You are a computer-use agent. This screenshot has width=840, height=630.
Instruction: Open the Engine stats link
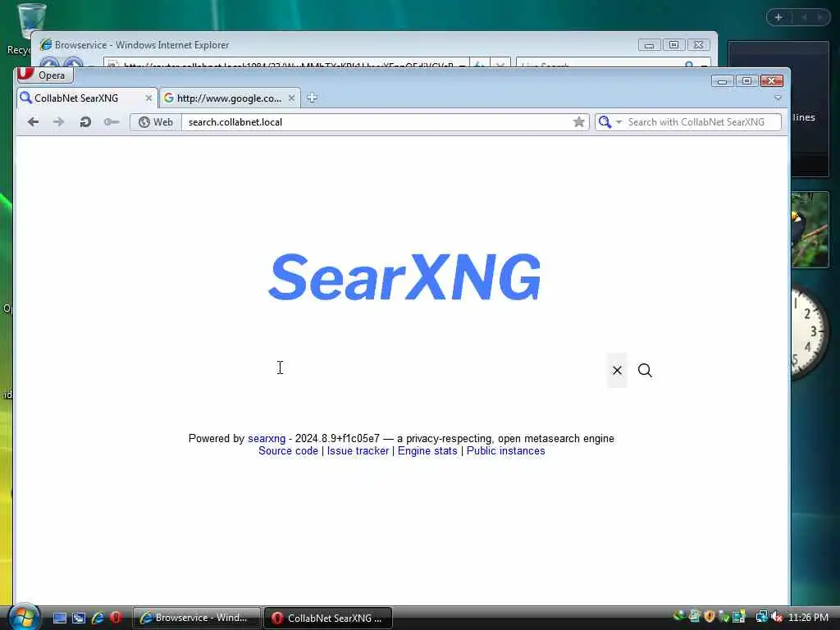[x=427, y=451]
